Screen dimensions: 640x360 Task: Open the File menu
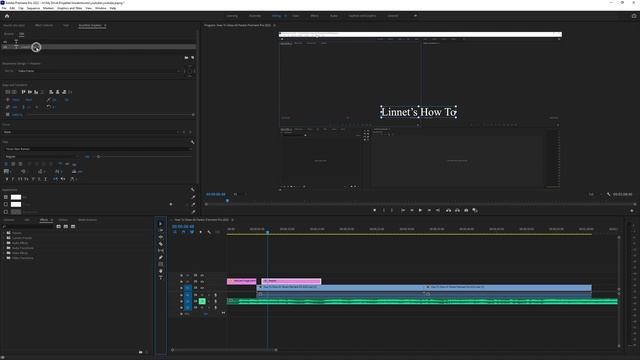(x=4, y=8)
